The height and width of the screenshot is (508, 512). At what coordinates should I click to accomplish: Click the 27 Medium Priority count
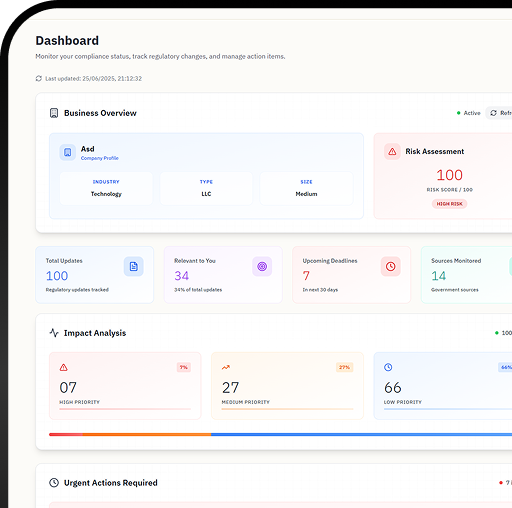tap(230, 387)
